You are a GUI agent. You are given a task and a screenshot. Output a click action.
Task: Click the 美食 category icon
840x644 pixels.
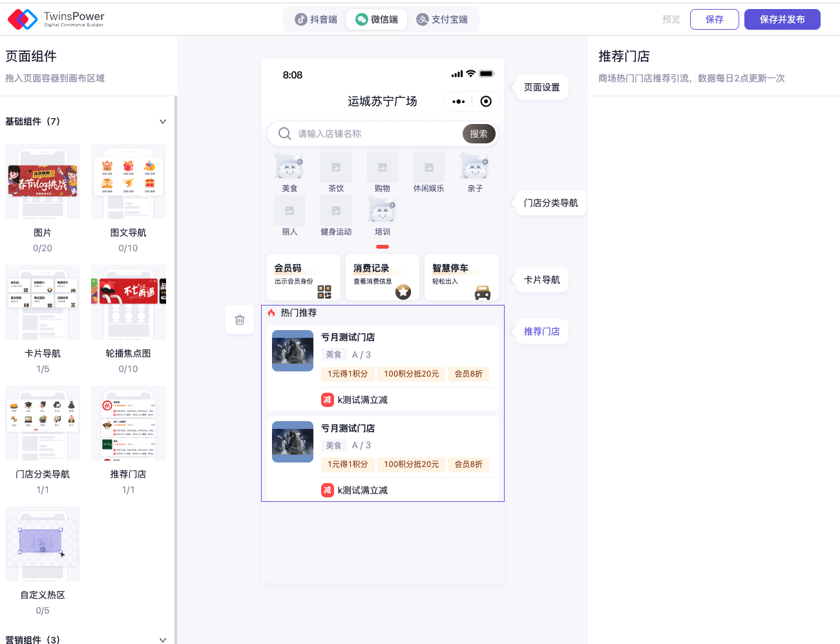tap(289, 167)
